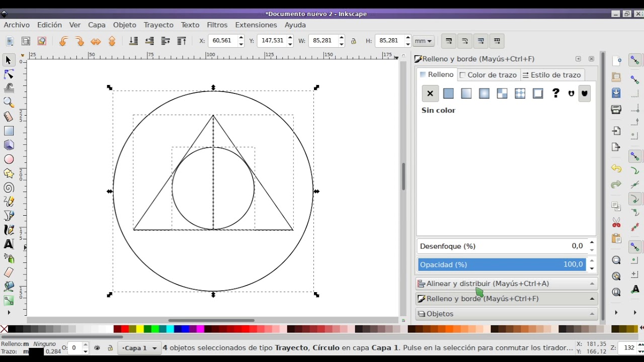Close the Relleno y borde panel
Viewport: 644px width, 362px height.
591,59
